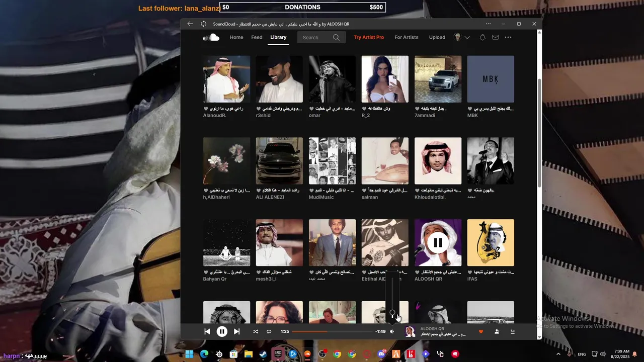The image size is (644, 362).
Task: Click the search magnifier icon
Action: (x=336, y=37)
